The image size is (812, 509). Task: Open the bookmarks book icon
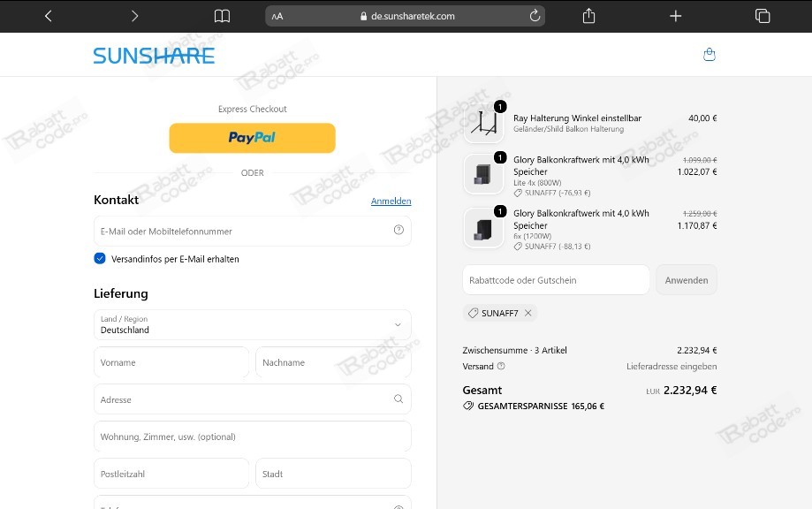(x=222, y=16)
